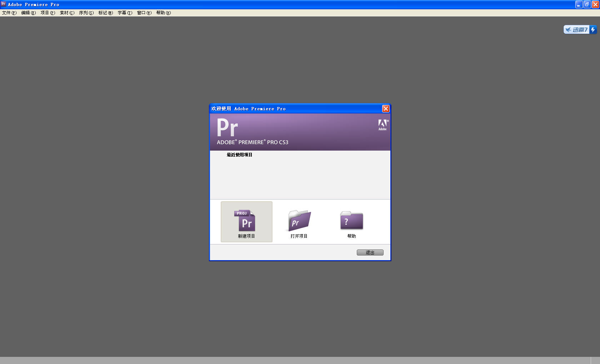This screenshot has height=364, width=600.
Task: Click the blue lightning bolt icon on the Xunlei widget
Action: point(593,30)
